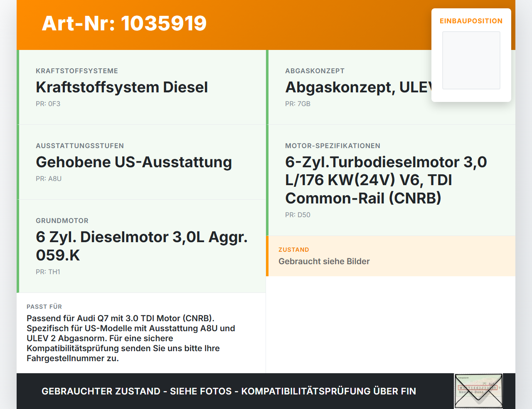532x409 pixels.
Task: Select the Gebraucht siehe Bilder text
Action: (x=324, y=261)
